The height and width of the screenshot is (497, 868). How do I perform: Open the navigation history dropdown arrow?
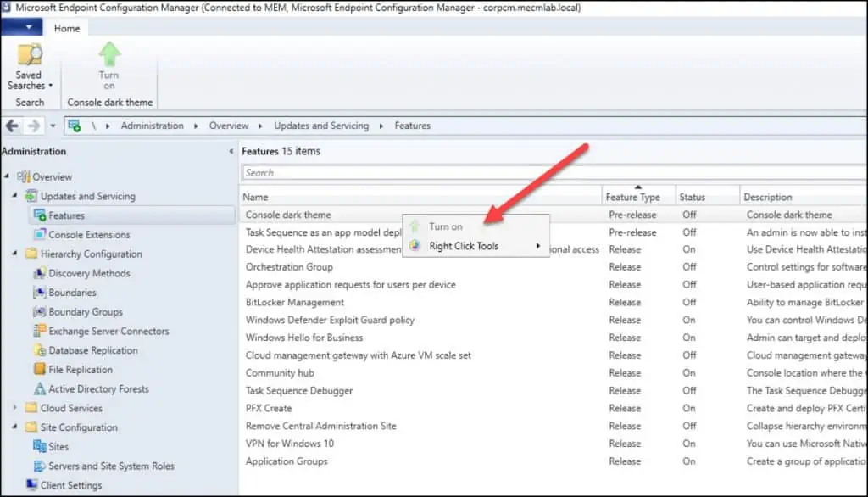click(x=53, y=126)
